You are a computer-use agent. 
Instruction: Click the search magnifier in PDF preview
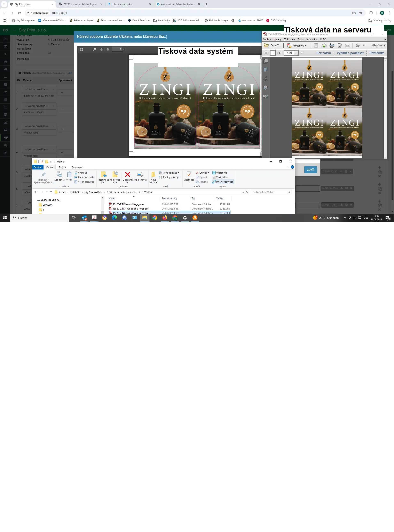(x=95, y=50)
